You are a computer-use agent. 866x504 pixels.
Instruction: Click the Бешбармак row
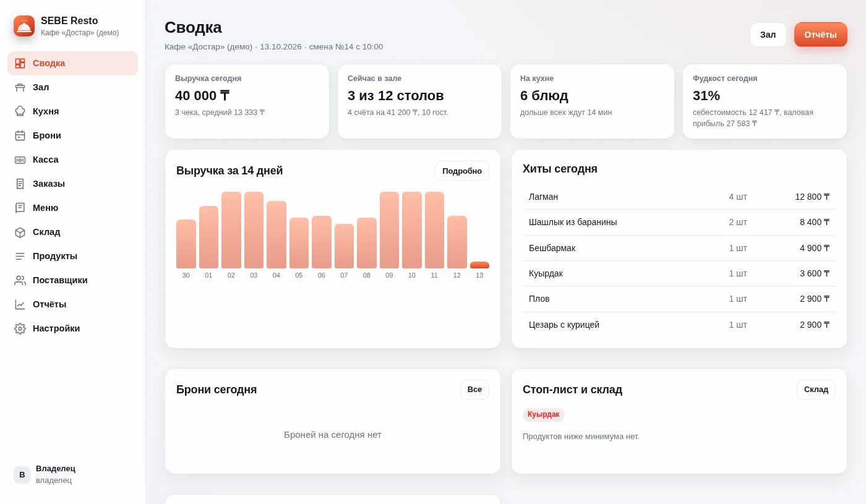click(x=679, y=248)
